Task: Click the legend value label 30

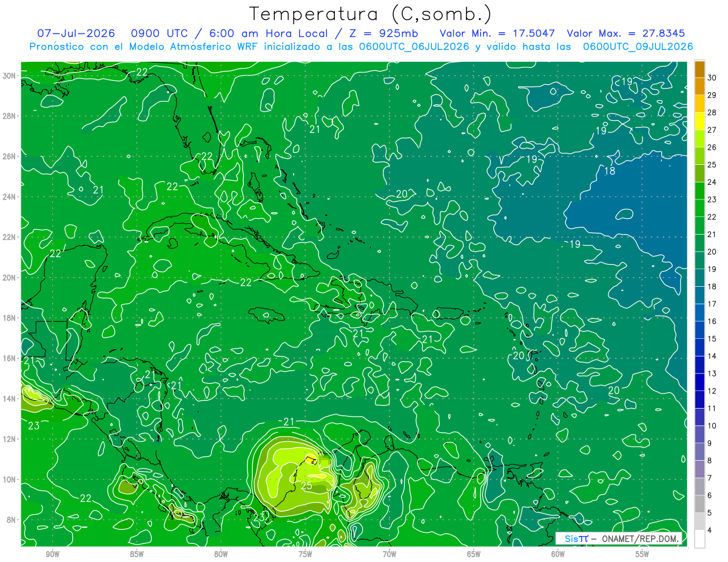Action: click(x=712, y=78)
